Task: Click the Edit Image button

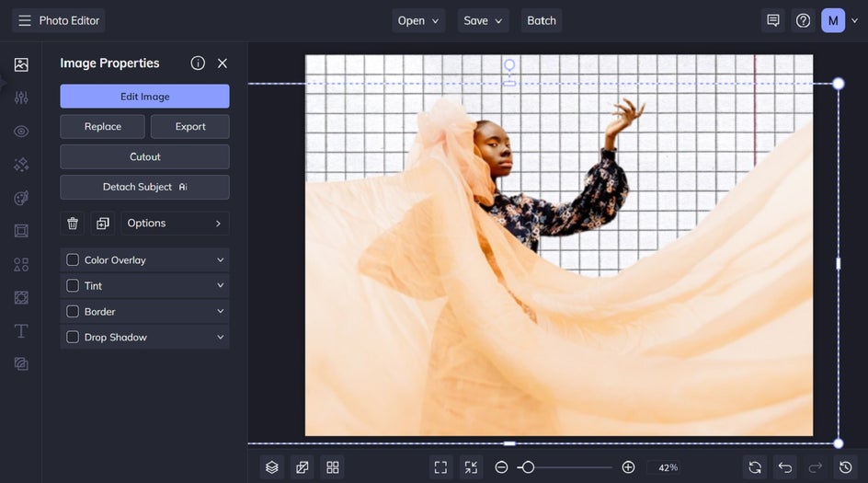Action: coord(144,97)
